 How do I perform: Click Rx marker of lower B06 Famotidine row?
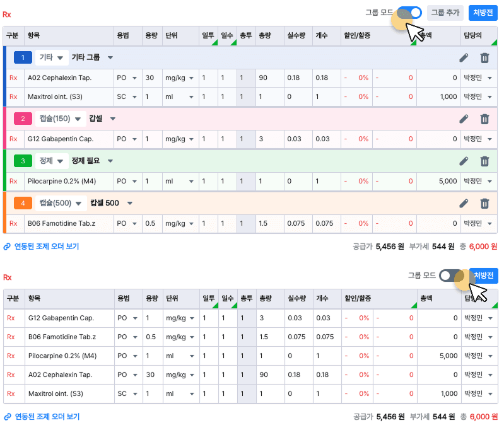11,337
